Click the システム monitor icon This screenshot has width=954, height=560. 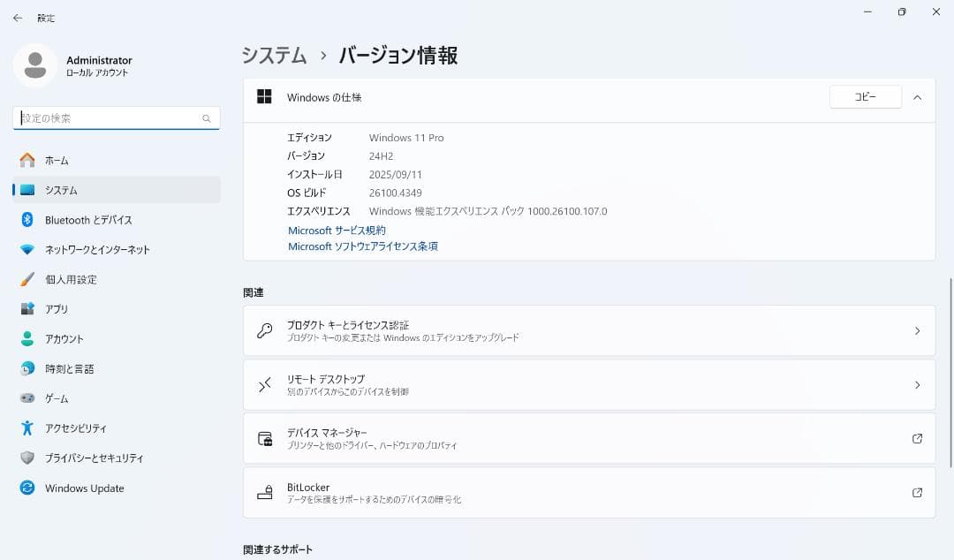27,190
